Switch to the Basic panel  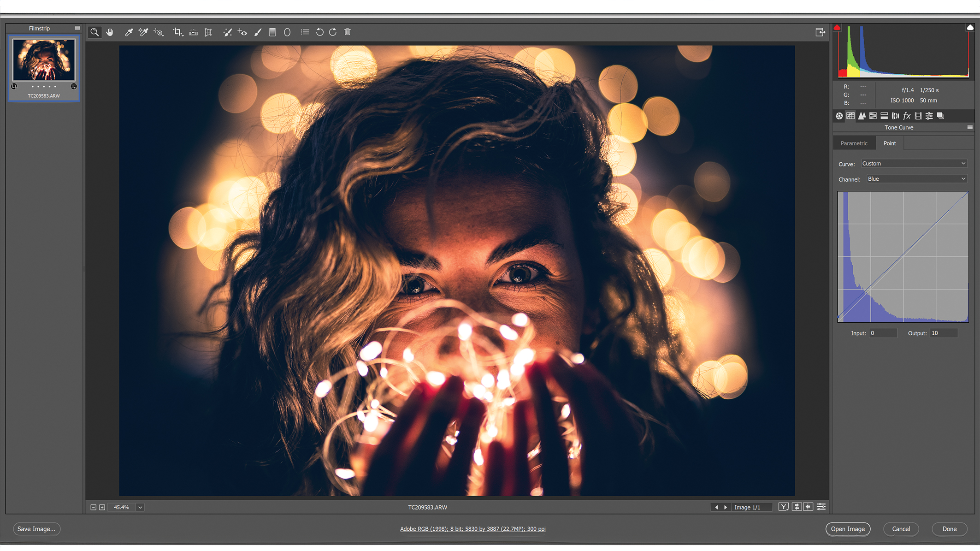838,116
